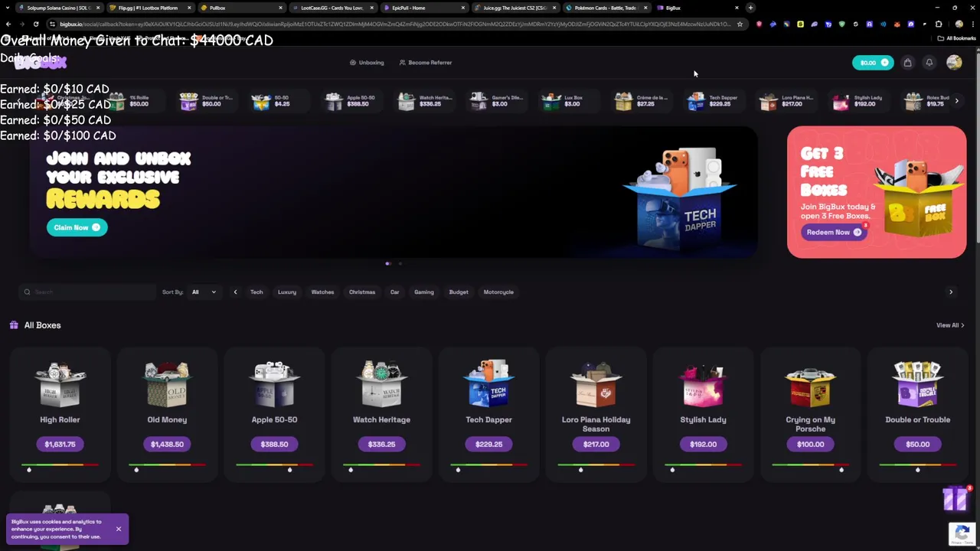Click the search magnifier icon
Image resolution: width=980 pixels, height=551 pixels.
tap(27, 292)
